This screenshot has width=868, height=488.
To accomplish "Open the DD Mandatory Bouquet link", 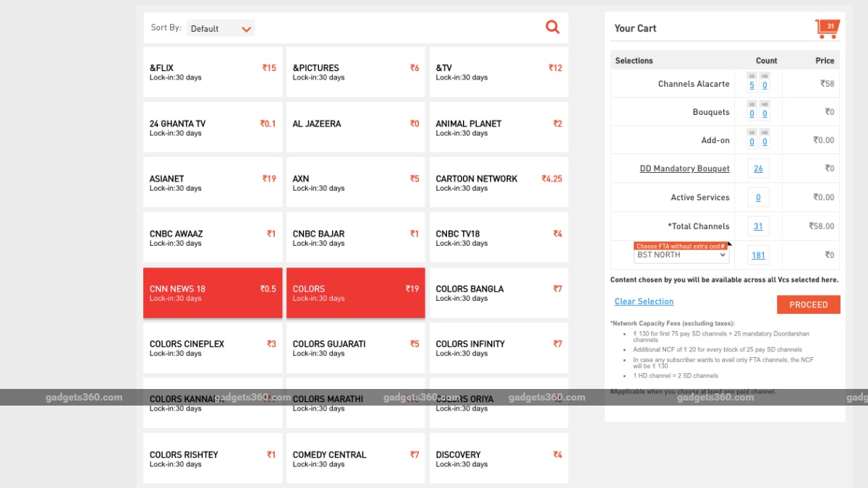I will (684, 168).
